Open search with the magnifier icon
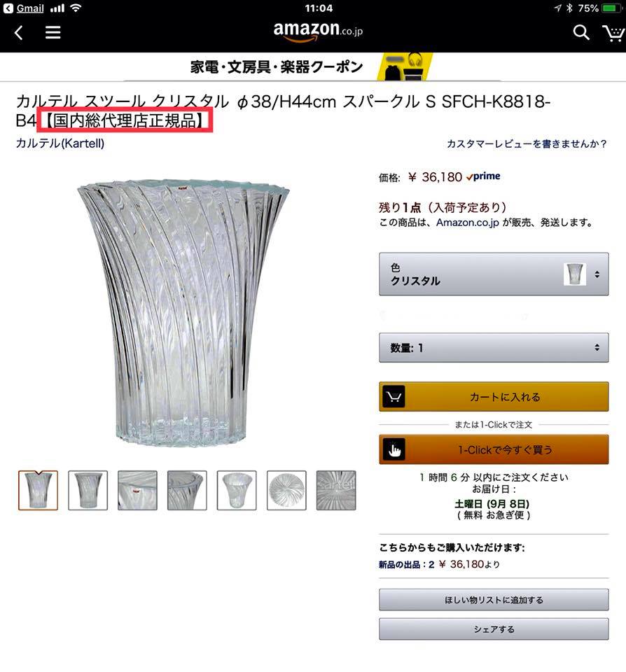The height and width of the screenshot is (672, 626). point(581,32)
